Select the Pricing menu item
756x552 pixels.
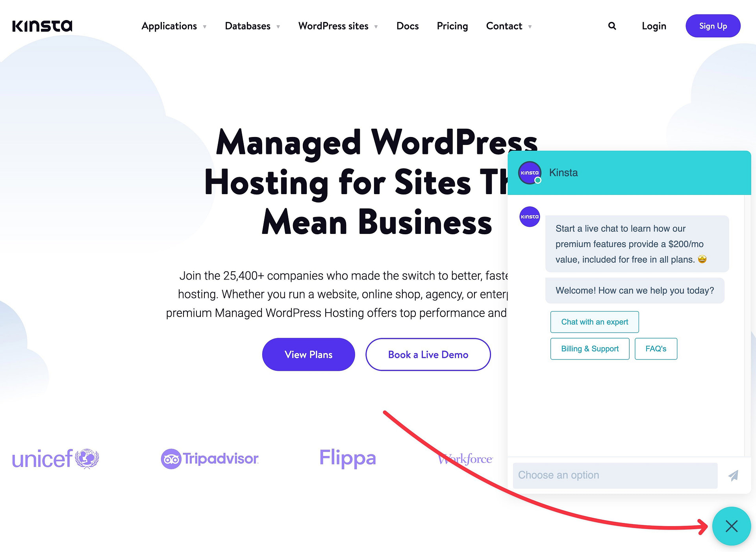coord(452,26)
